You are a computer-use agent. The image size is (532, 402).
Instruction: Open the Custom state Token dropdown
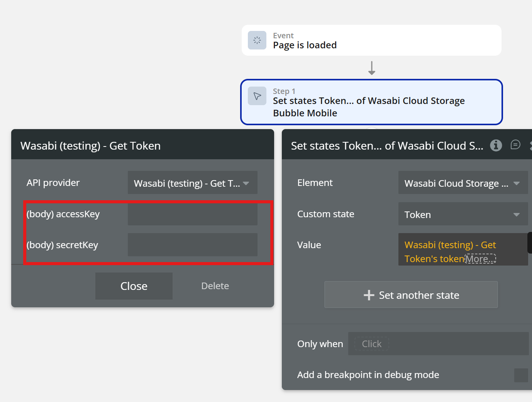463,214
